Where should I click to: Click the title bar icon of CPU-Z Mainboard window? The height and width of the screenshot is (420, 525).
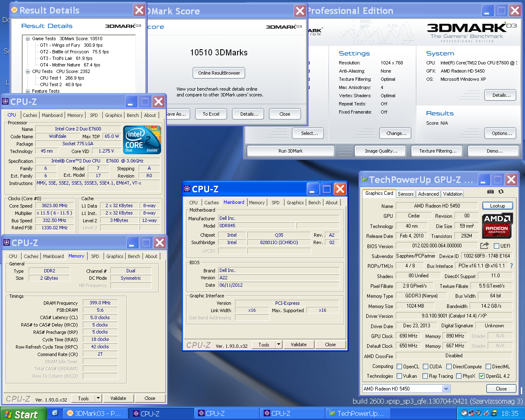pos(187,189)
